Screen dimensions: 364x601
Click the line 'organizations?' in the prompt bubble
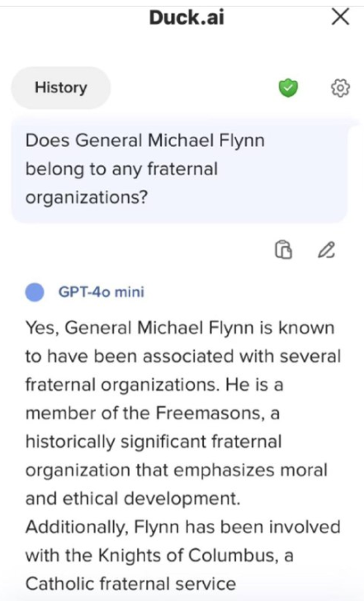point(86,198)
